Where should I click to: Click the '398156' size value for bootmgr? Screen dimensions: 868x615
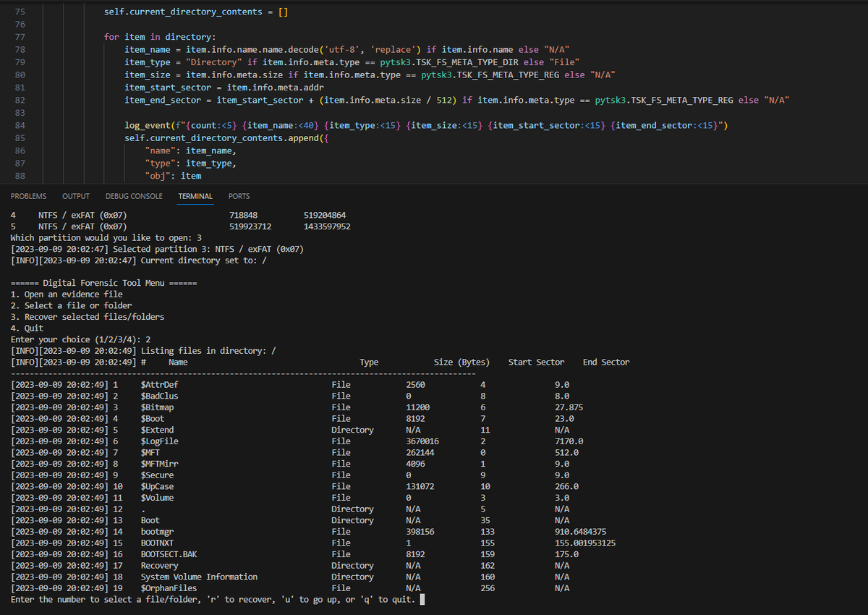coord(420,532)
